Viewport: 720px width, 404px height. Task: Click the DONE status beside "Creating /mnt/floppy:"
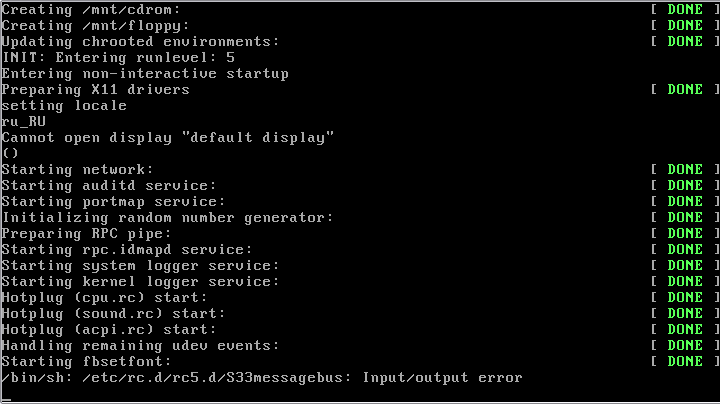point(685,25)
